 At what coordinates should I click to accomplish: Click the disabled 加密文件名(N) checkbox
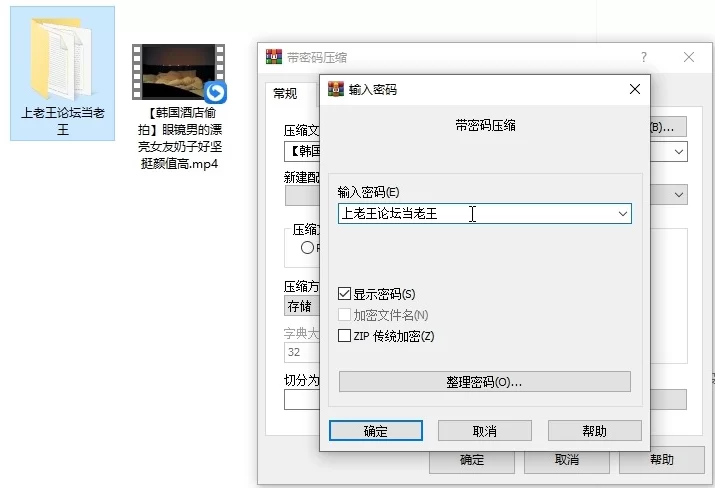344,315
